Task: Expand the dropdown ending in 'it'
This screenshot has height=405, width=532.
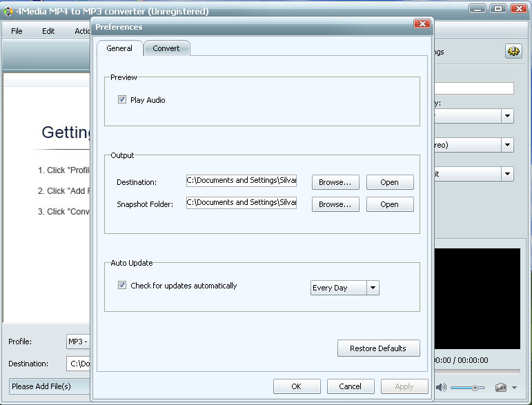Action: point(507,174)
